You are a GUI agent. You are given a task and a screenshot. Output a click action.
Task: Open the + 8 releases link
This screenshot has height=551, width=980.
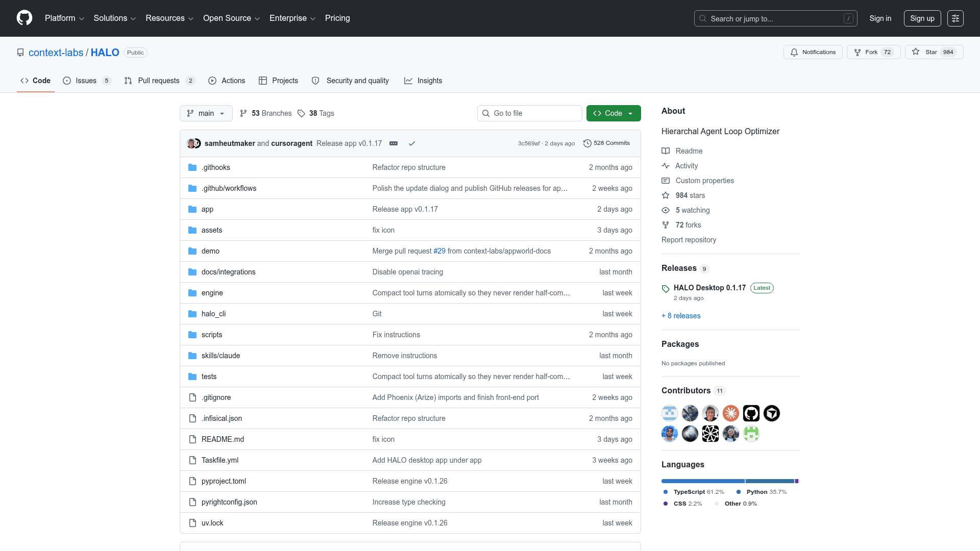pyautogui.click(x=681, y=316)
